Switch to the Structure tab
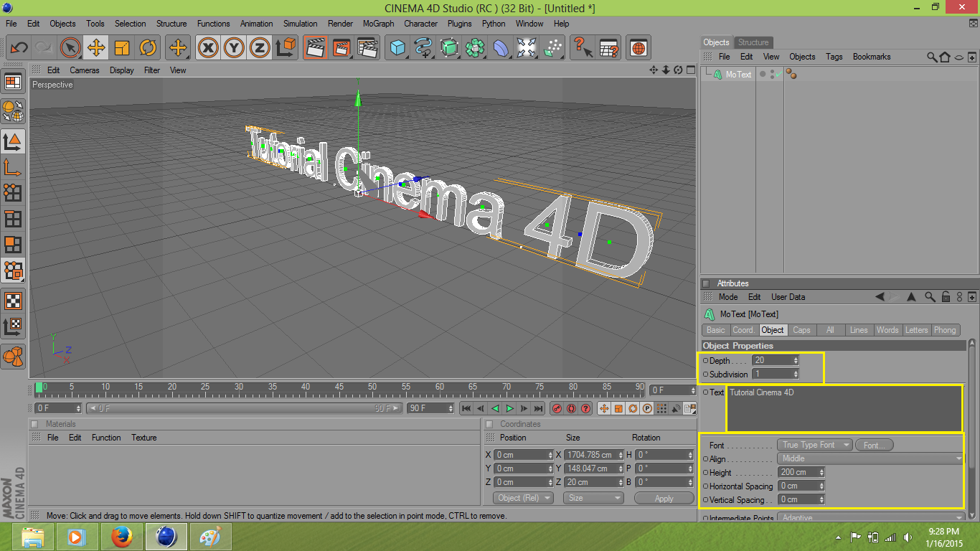Viewport: 980px width, 551px height. [753, 42]
